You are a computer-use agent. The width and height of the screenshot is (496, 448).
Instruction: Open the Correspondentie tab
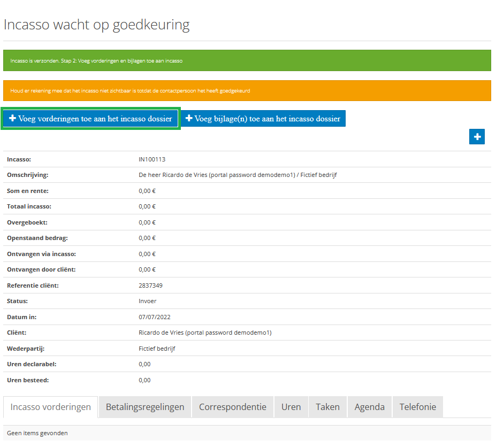click(233, 407)
